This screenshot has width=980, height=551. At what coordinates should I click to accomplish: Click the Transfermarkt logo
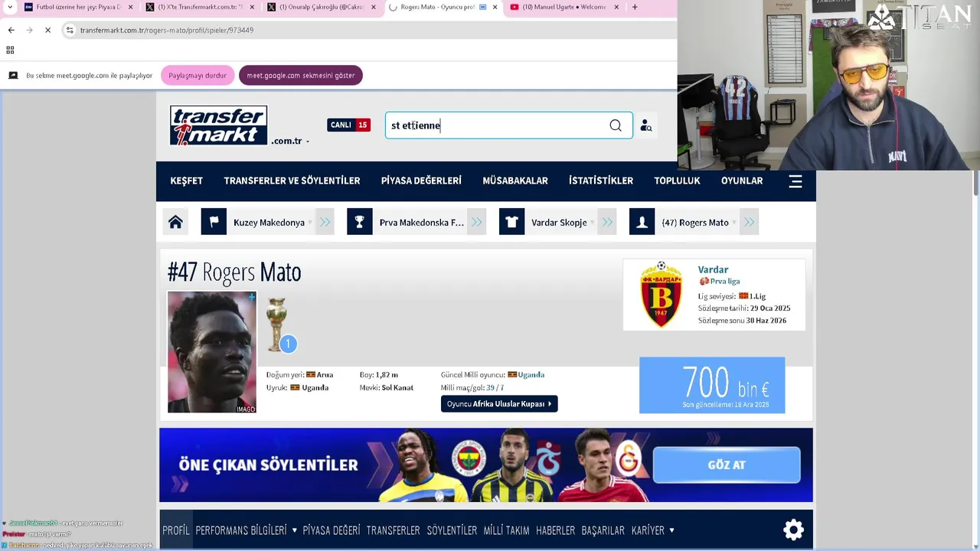(218, 126)
